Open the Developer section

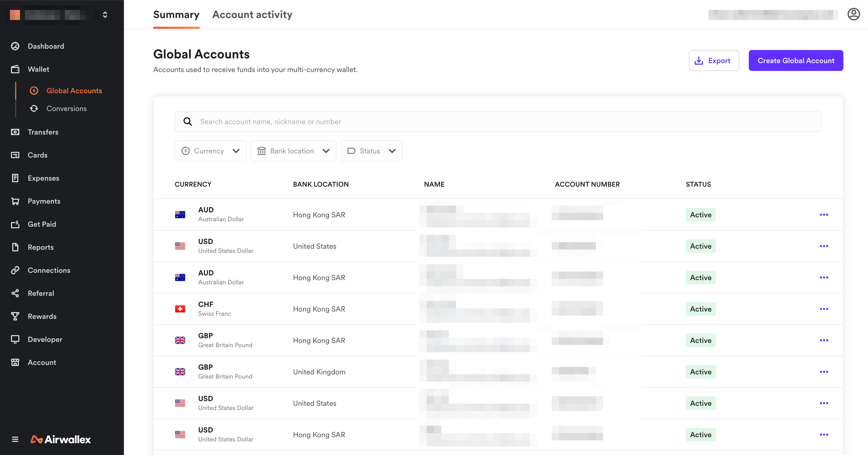pyautogui.click(x=44, y=339)
